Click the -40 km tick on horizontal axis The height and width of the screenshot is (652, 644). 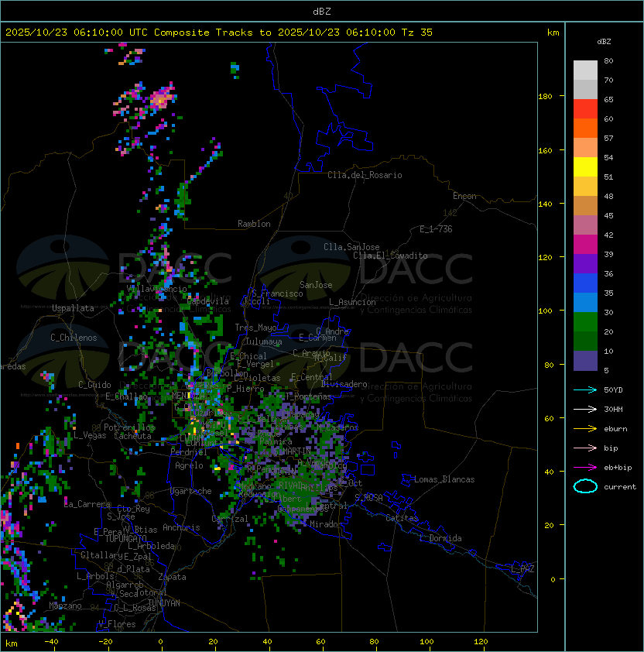click(51, 642)
